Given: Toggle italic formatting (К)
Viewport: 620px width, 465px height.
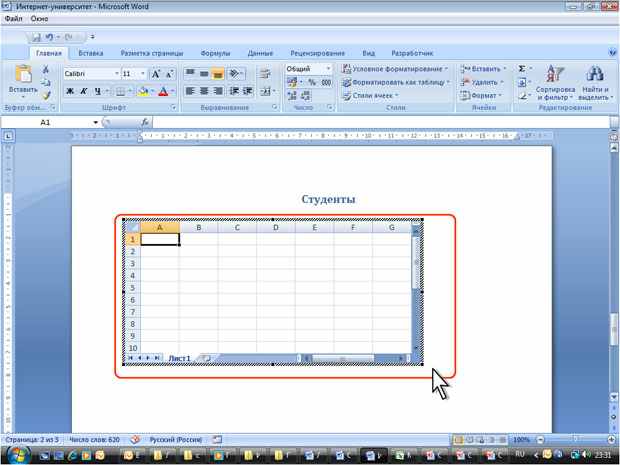Looking at the screenshot, I should tap(84, 92).
